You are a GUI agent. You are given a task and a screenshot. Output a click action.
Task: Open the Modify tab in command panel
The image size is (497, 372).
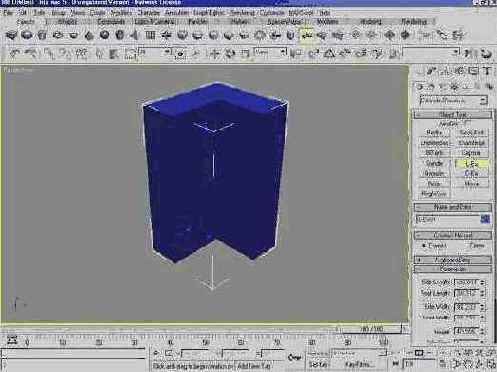pyautogui.click(x=432, y=71)
